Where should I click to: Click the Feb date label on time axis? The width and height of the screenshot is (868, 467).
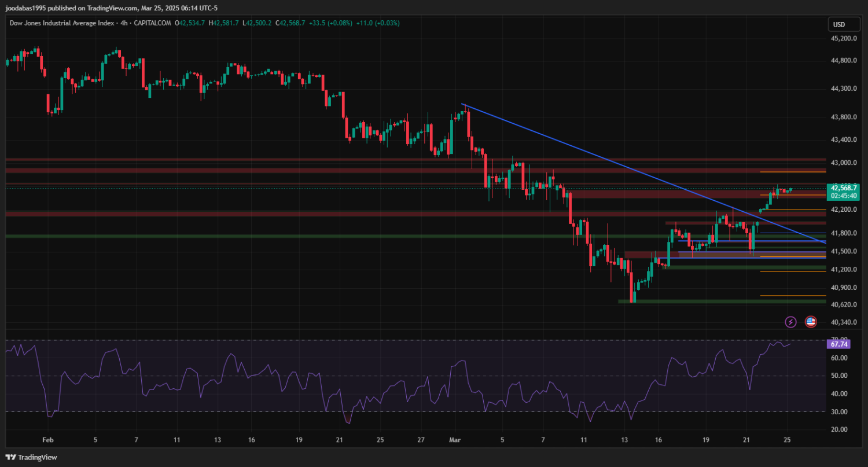pos(47,440)
